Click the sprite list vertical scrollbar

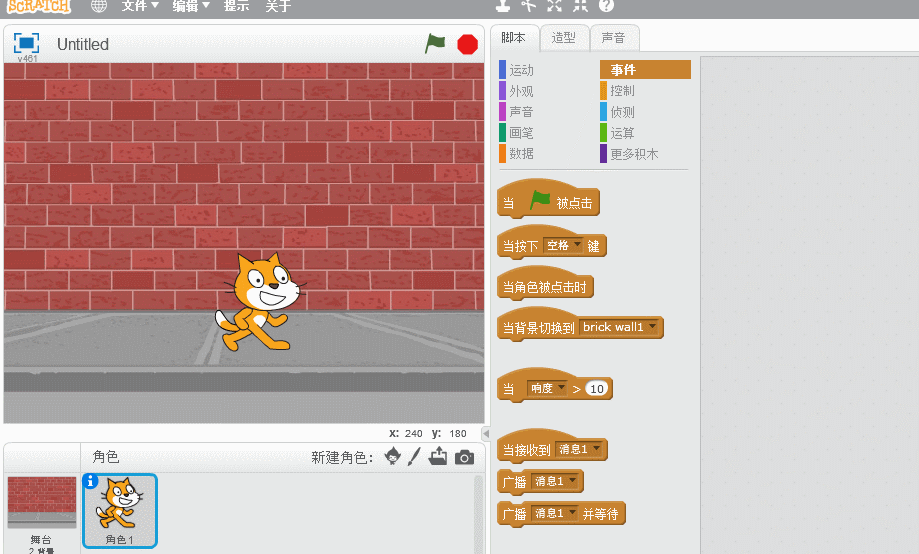coord(478,513)
